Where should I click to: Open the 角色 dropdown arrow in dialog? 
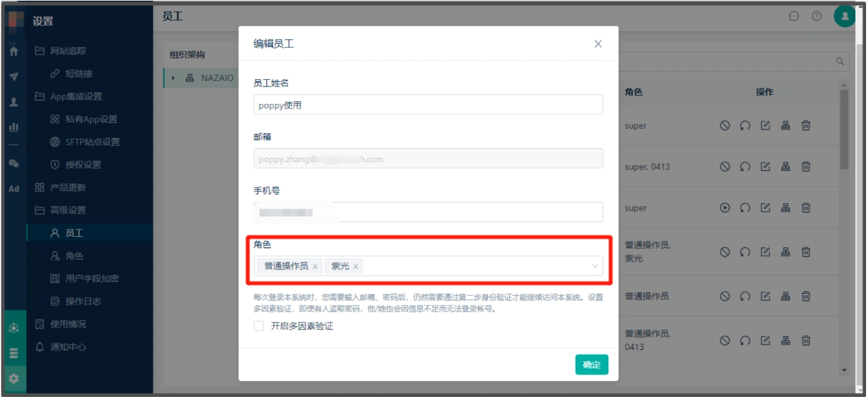click(x=594, y=266)
